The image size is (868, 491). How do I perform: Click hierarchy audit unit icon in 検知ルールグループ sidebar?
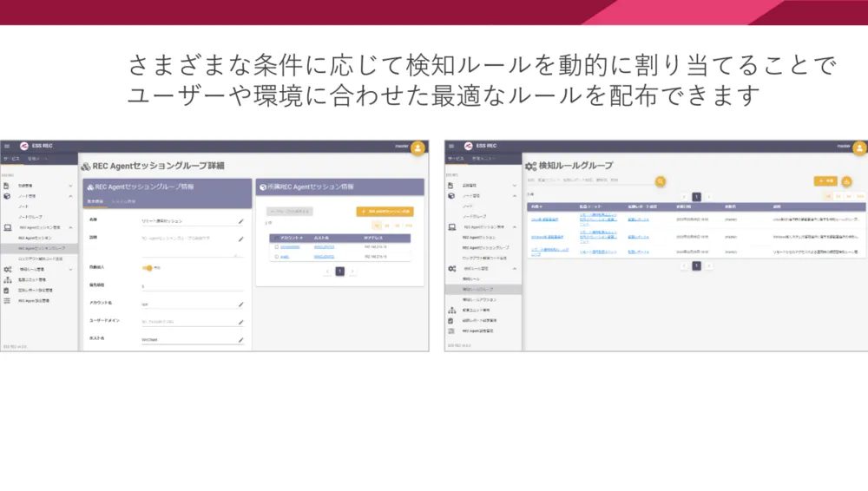(451, 310)
